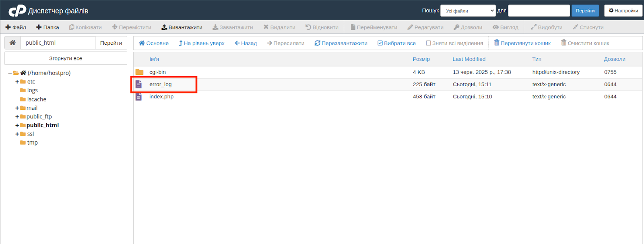Select the error_log file name
Viewport: 644px width, 244px height.
pos(160,84)
